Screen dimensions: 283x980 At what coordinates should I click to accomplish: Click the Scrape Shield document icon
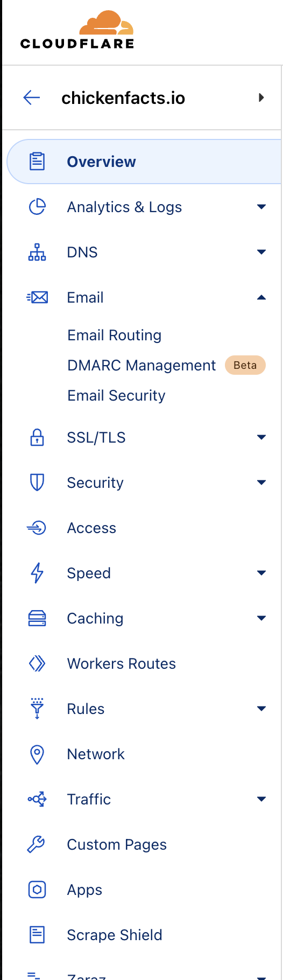click(37, 935)
